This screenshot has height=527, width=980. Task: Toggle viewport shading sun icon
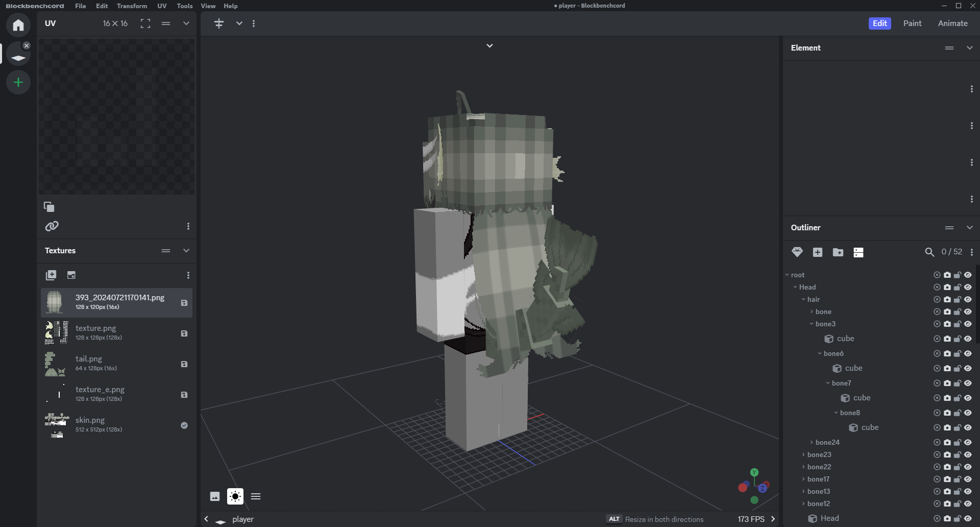tap(235, 496)
